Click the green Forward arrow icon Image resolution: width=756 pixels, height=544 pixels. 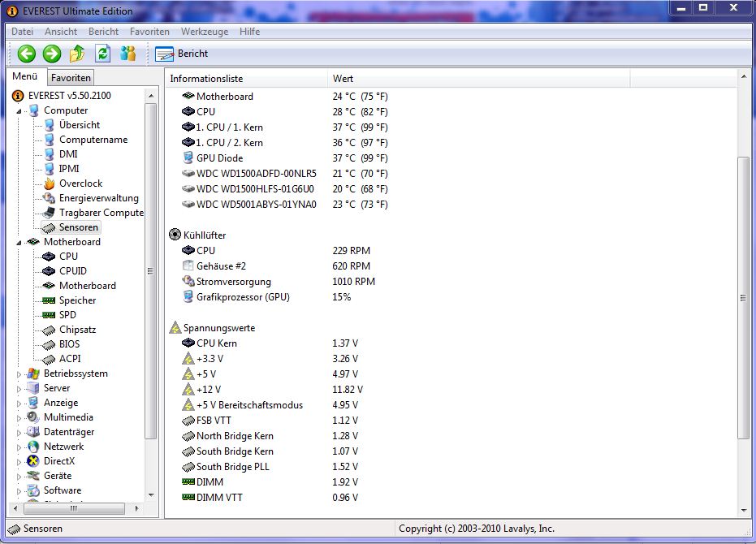[52, 54]
